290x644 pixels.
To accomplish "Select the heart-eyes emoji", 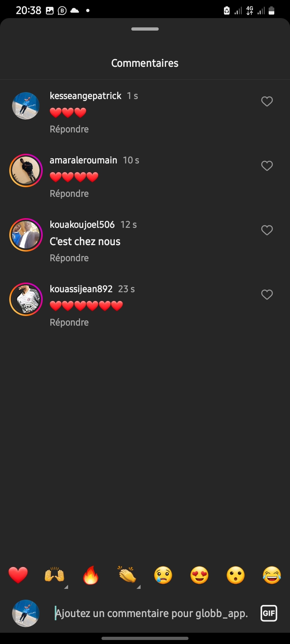I will (199, 575).
